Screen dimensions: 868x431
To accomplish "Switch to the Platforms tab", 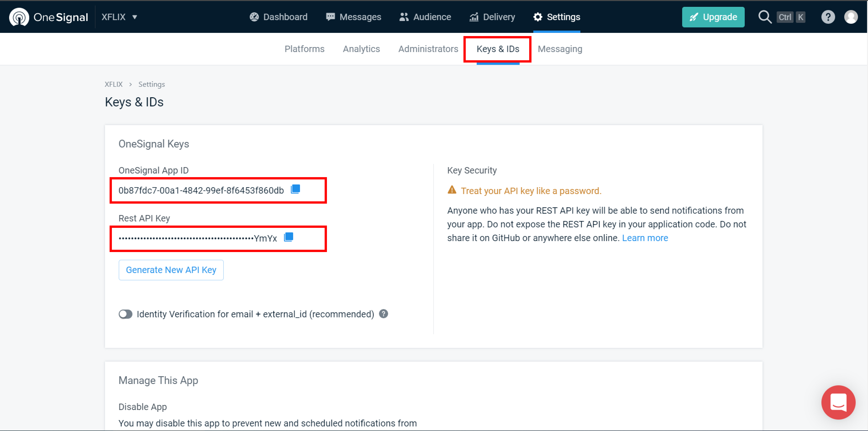I will tap(304, 49).
